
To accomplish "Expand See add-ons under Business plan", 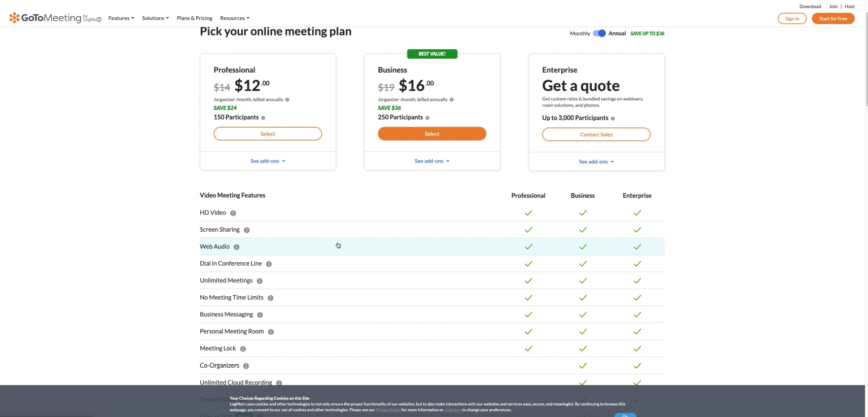I will click(x=432, y=161).
